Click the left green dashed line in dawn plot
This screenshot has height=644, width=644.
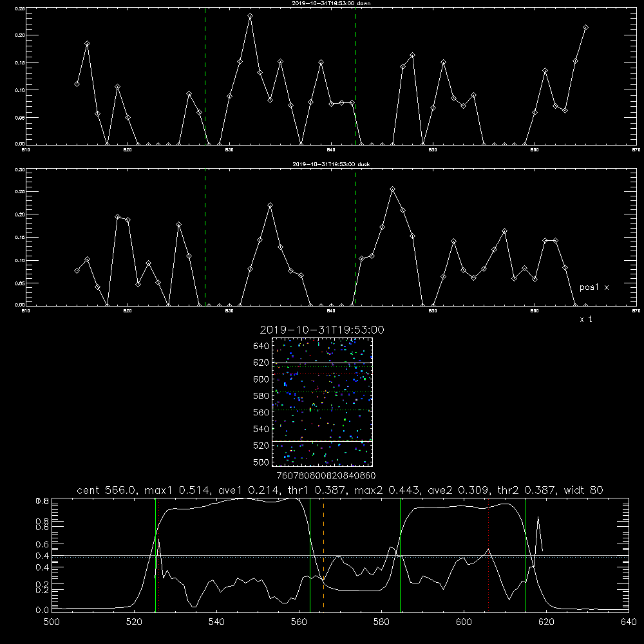tap(205, 76)
